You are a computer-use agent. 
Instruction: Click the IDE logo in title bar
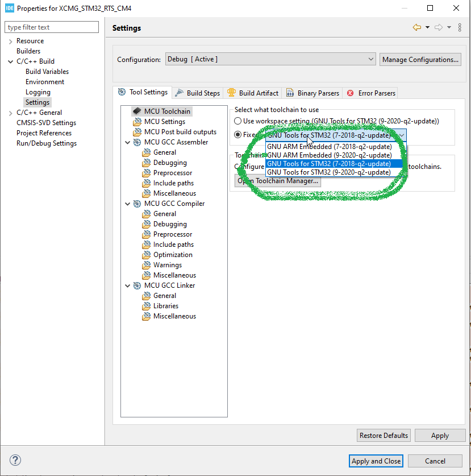click(10, 8)
